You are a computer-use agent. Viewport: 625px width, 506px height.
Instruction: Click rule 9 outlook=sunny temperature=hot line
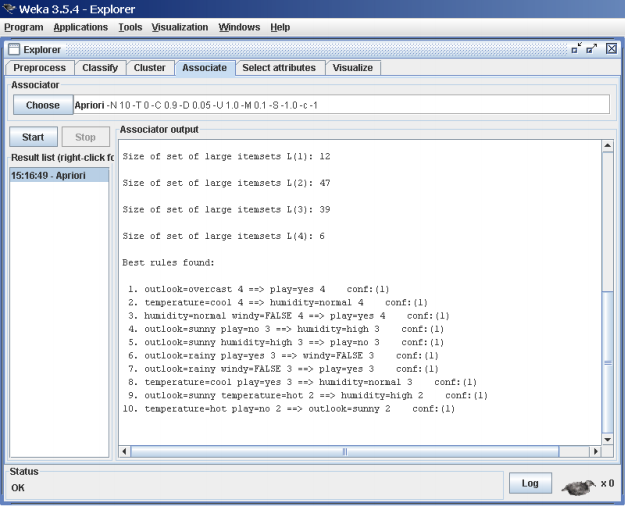click(308, 395)
